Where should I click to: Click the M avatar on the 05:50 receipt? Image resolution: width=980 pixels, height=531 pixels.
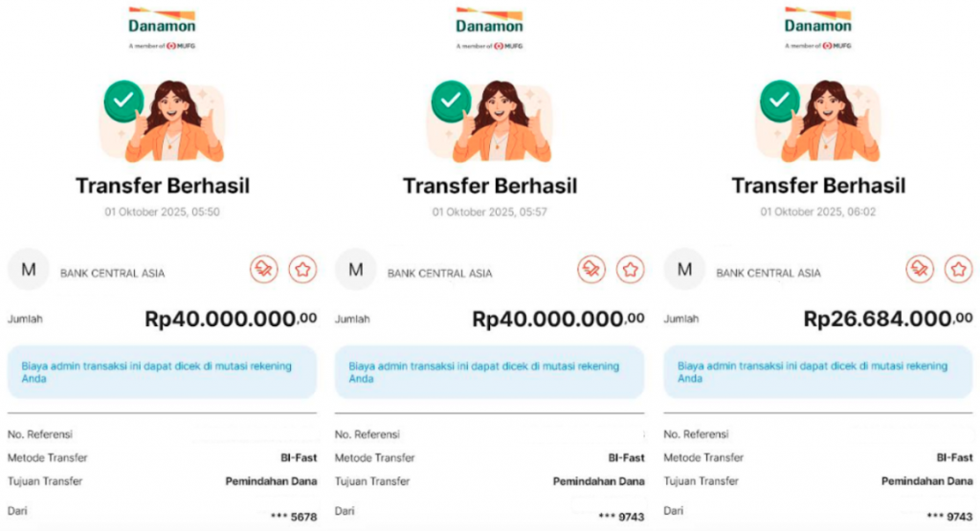coord(28,270)
